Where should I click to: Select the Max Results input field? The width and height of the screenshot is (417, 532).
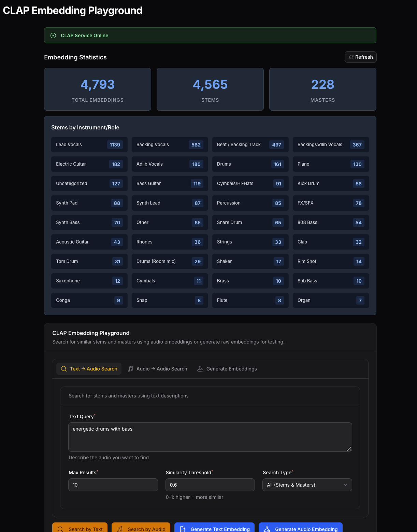pyautogui.click(x=113, y=485)
